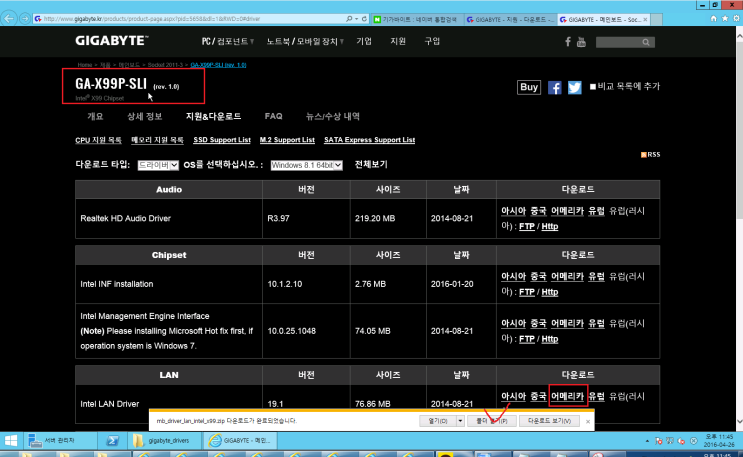Click the Buy button
743x457 pixels.
(529, 87)
